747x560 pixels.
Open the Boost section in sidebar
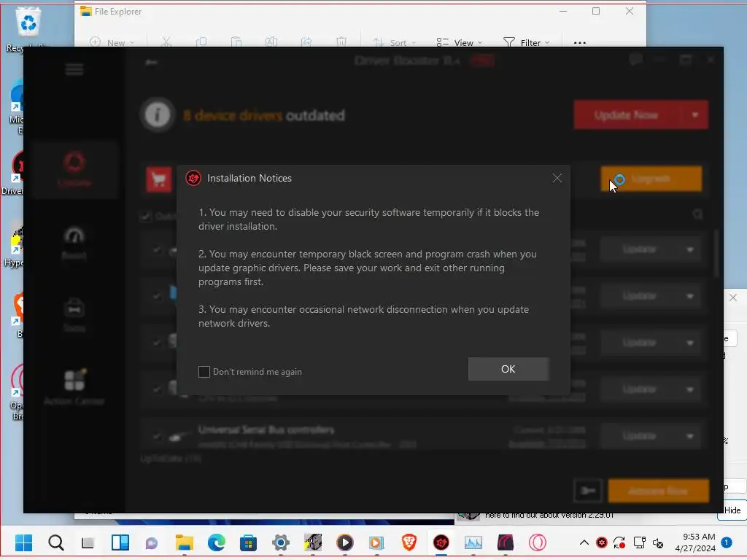coord(74,243)
